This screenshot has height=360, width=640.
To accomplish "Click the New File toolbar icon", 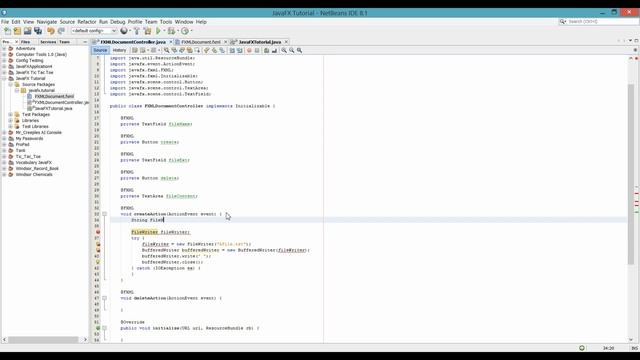I will pyautogui.click(x=7, y=31).
